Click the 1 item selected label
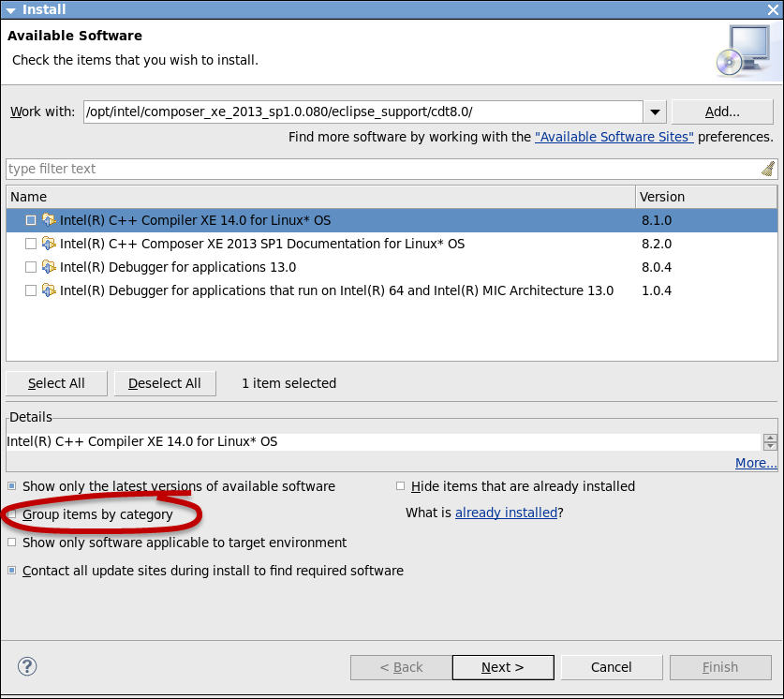 click(x=289, y=383)
